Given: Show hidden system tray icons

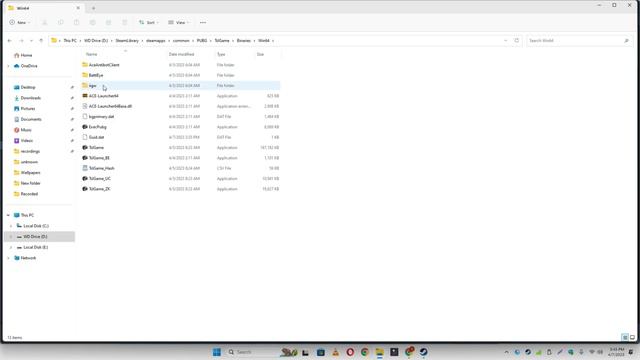Looking at the screenshot, I should 507,352.
